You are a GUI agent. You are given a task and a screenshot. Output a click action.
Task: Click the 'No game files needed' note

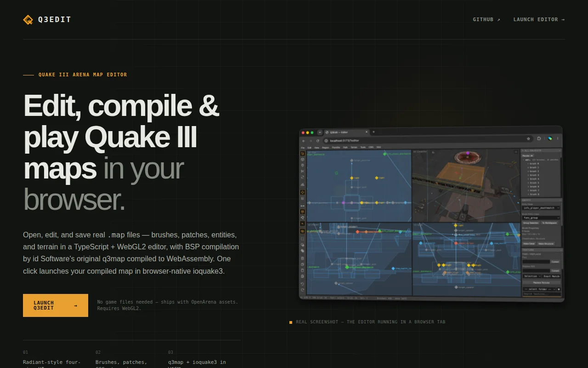[x=168, y=302]
